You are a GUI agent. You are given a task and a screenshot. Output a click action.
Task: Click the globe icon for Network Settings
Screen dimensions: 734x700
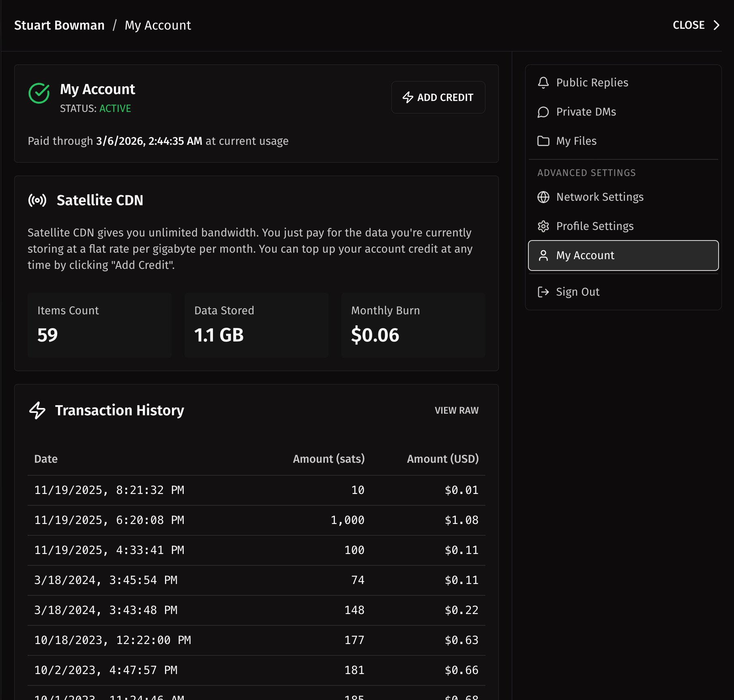point(543,197)
